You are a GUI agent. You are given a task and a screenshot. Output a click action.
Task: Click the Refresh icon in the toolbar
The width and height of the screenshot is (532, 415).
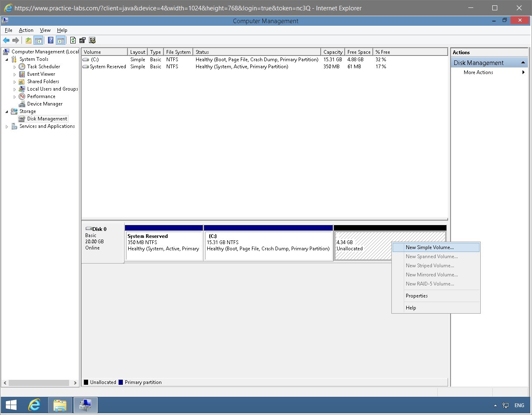(73, 40)
